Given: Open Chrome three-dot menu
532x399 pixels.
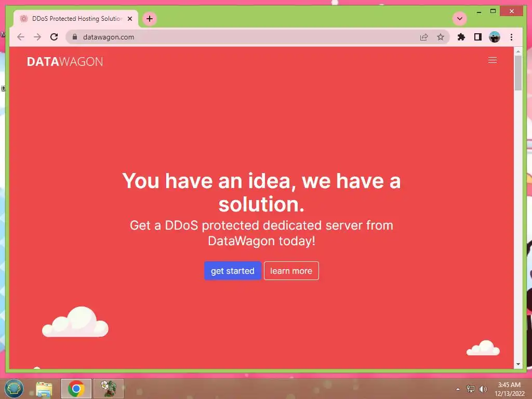Looking at the screenshot, I should tap(511, 37).
